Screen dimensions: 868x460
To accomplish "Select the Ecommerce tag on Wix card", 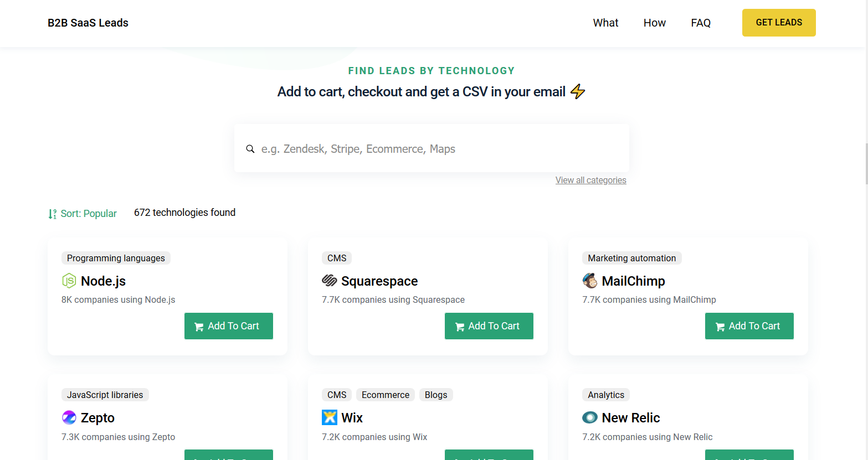I will pyautogui.click(x=386, y=395).
